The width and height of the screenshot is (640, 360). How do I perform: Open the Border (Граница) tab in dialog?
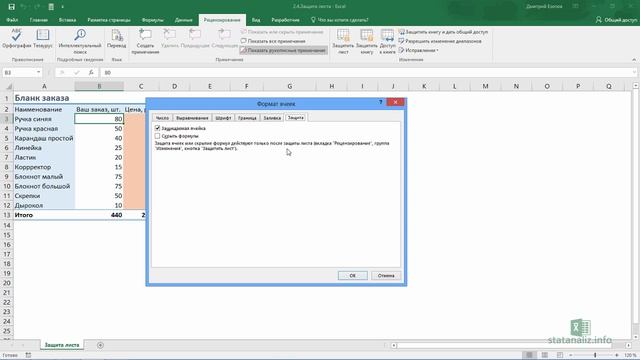(x=247, y=118)
